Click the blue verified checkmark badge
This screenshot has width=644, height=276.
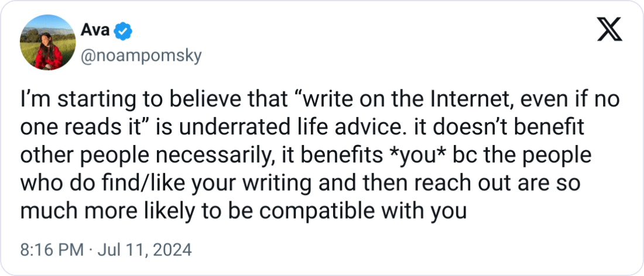click(x=123, y=32)
